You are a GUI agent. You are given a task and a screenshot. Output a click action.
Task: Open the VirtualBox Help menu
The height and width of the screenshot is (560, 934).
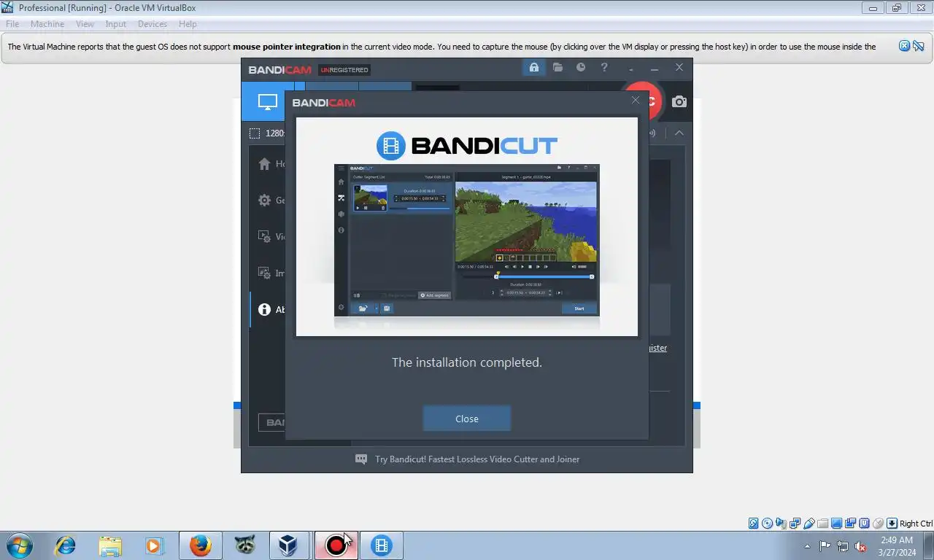(x=188, y=24)
